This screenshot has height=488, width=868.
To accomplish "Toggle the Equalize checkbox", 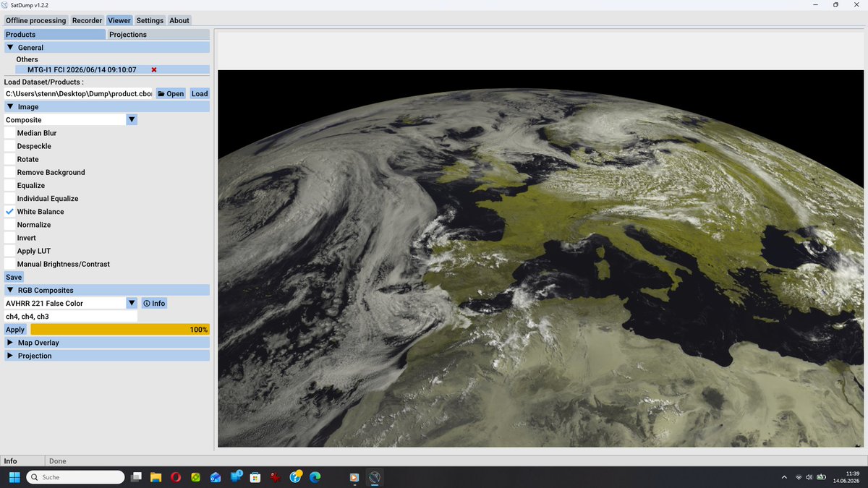I will (x=9, y=185).
